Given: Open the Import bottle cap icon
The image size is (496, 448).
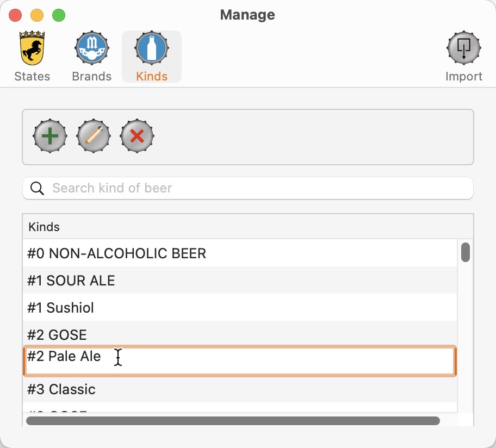Looking at the screenshot, I should pos(464,48).
